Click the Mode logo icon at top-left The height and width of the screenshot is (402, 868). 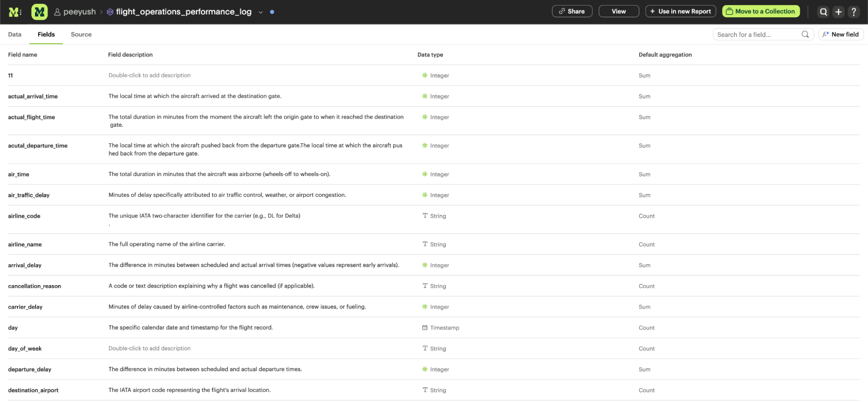click(x=15, y=12)
